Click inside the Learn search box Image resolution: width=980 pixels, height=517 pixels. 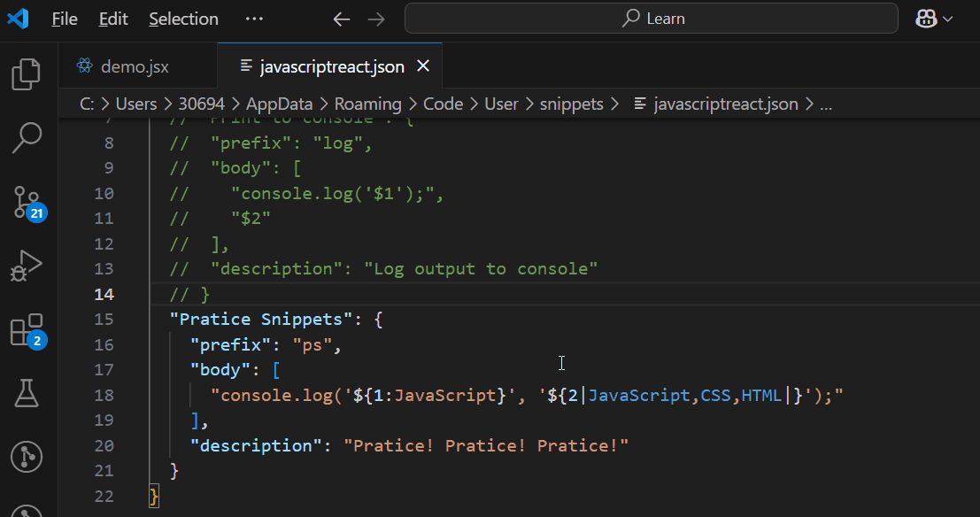point(652,18)
